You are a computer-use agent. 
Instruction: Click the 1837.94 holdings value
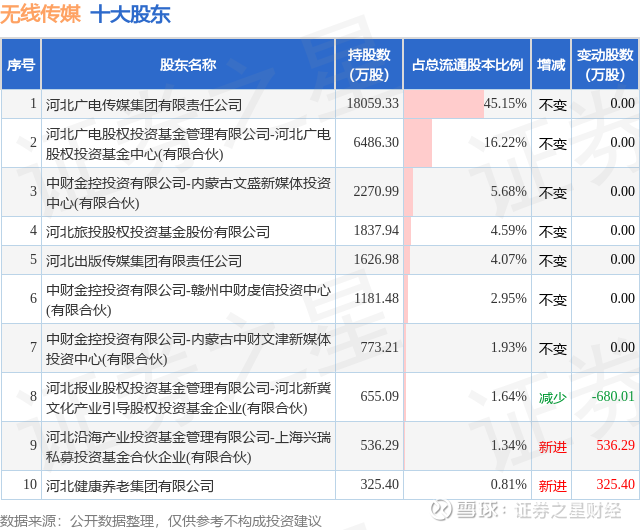point(376,230)
